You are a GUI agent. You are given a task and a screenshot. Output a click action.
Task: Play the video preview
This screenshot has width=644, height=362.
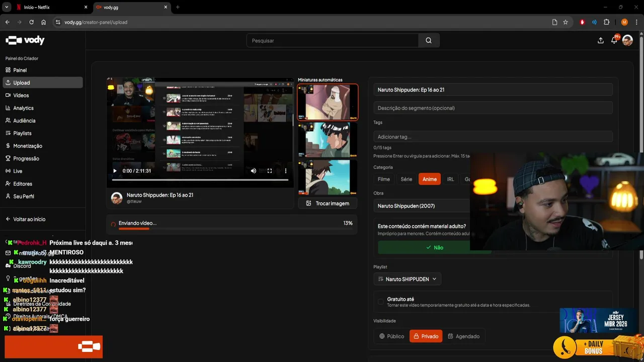coord(115,171)
